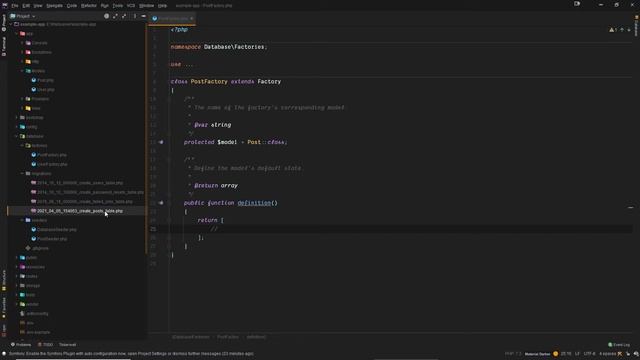Click the User.php class file icon
This screenshot has width=640, height=360.
tap(34, 89)
